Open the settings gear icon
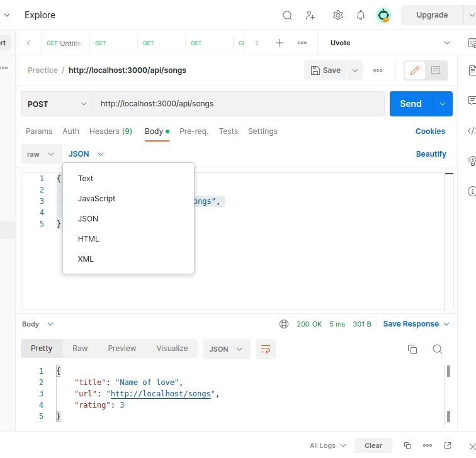 [x=338, y=15]
